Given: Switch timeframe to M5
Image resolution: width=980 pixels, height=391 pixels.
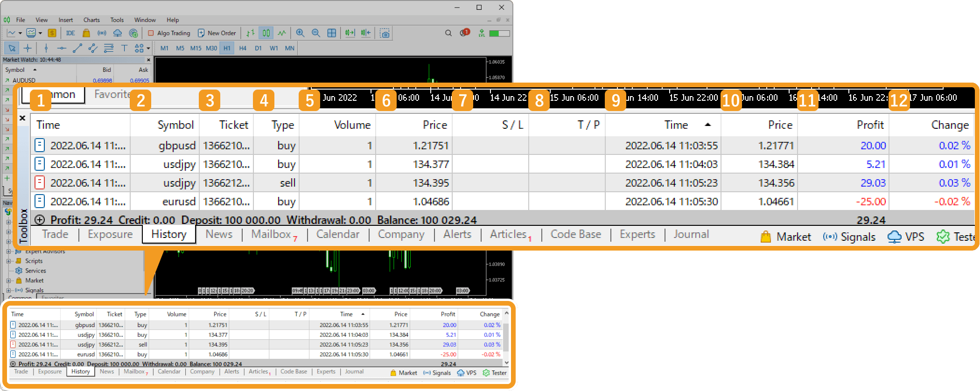Looking at the screenshot, I should click(x=180, y=48).
